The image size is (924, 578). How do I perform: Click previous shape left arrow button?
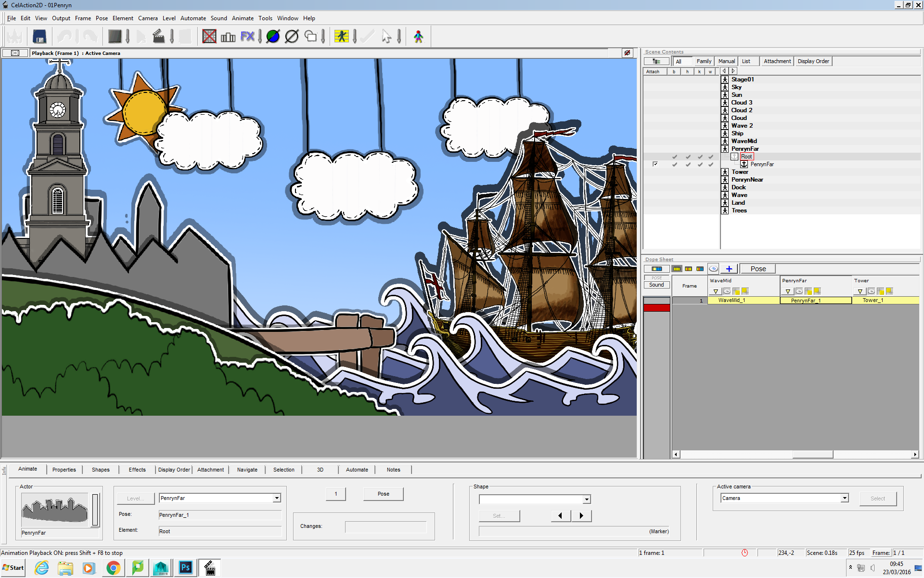pyautogui.click(x=561, y=516)
